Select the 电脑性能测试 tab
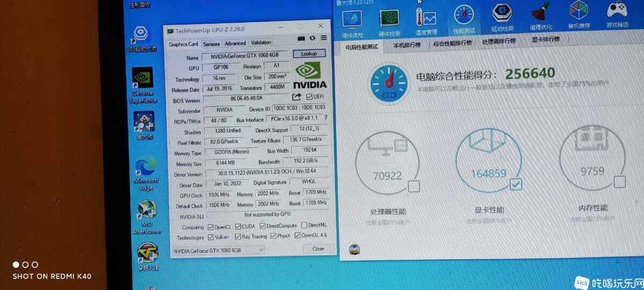 pyautogui.click(x=361, y=47)
